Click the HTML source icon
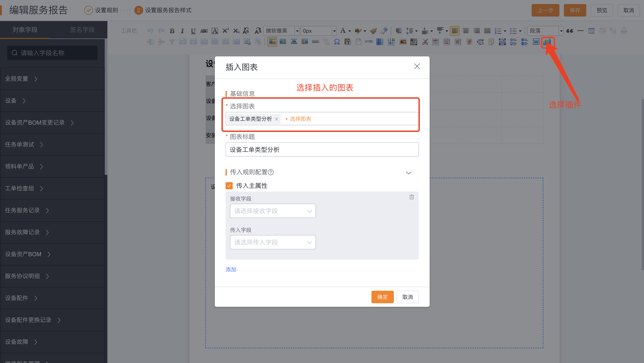 pyautogui.click(x=369, y=42)
